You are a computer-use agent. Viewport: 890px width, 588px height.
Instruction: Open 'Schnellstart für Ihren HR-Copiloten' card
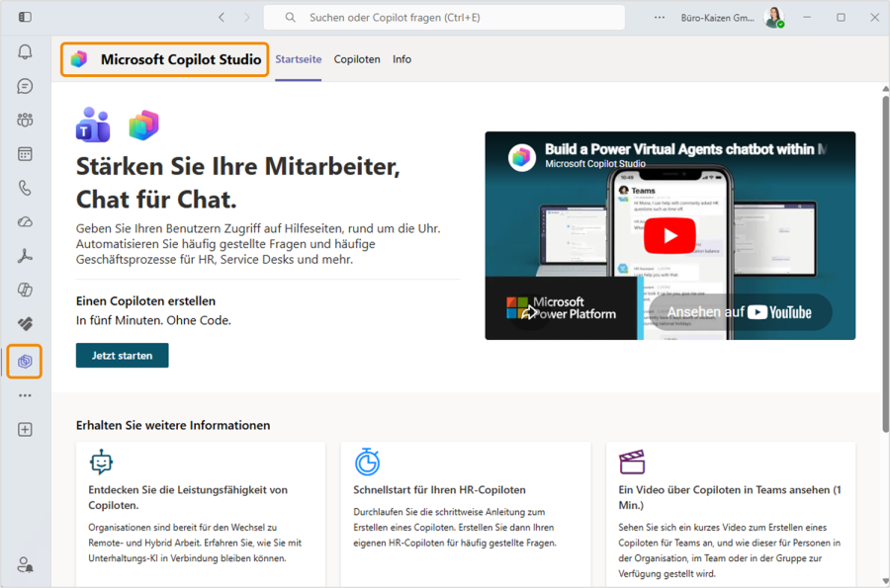tap(466, 514)
